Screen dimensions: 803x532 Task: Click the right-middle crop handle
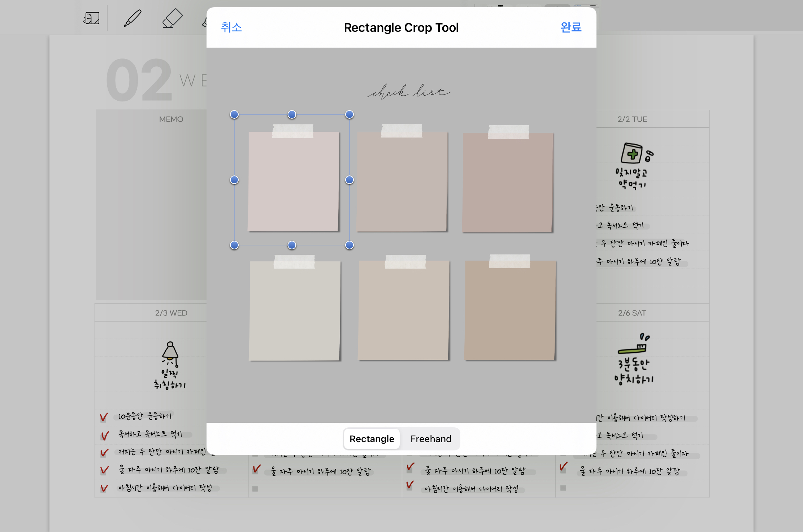(349, 180)
